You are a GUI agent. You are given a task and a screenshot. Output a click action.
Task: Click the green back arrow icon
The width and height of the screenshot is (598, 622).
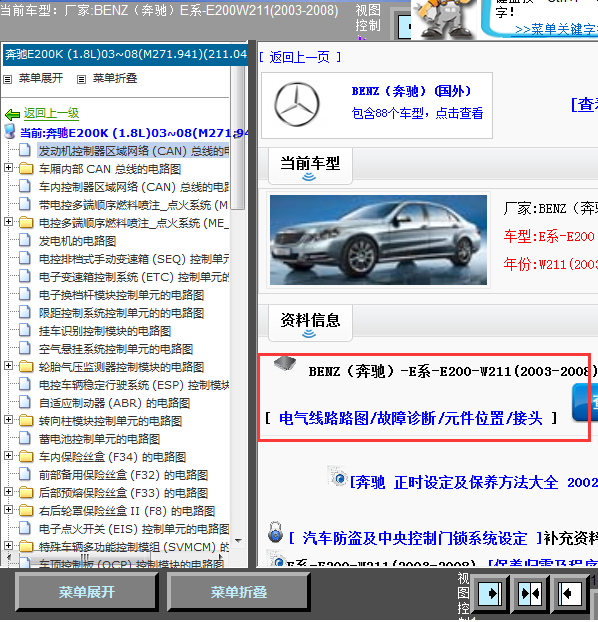[12, 115]
